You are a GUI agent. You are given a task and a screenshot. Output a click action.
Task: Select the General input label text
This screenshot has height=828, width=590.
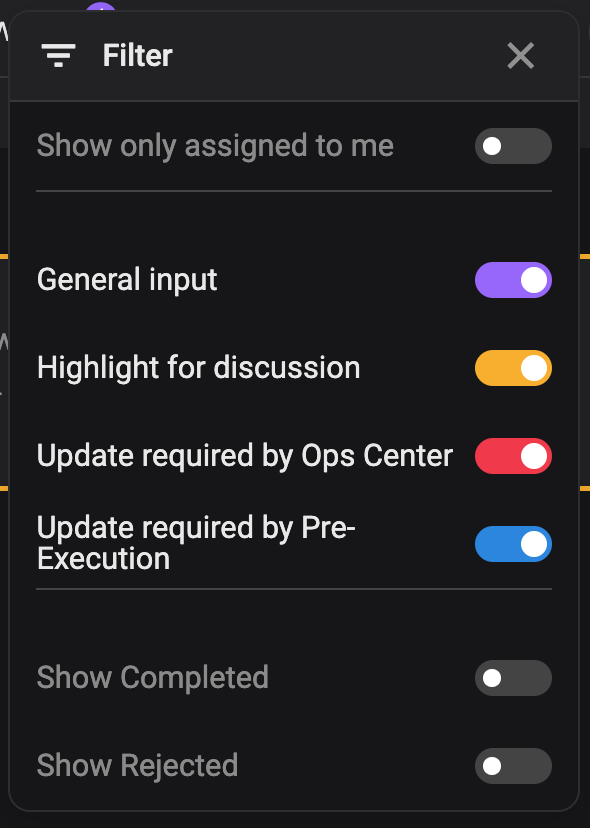[126, 280]
